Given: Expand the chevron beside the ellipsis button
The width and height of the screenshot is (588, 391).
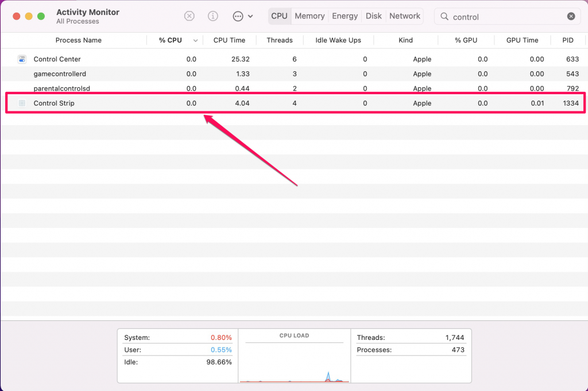Looking at the screenshot, I should coord(250,16).
